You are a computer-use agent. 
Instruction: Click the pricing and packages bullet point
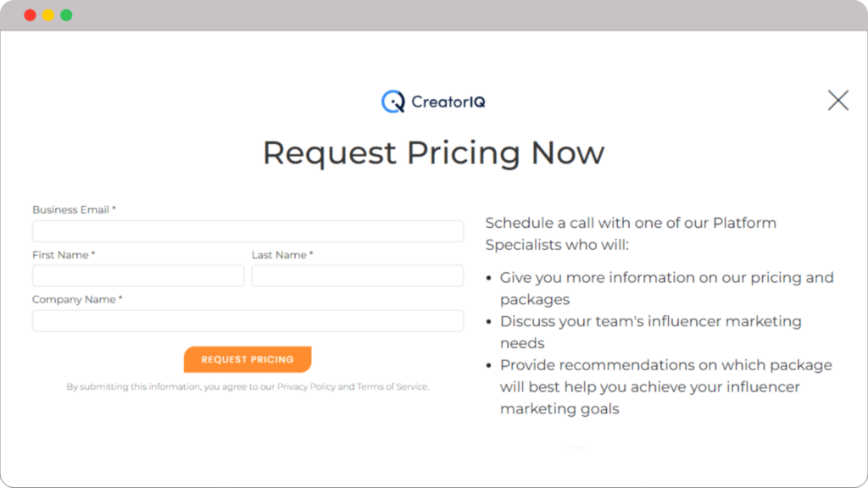666,288
